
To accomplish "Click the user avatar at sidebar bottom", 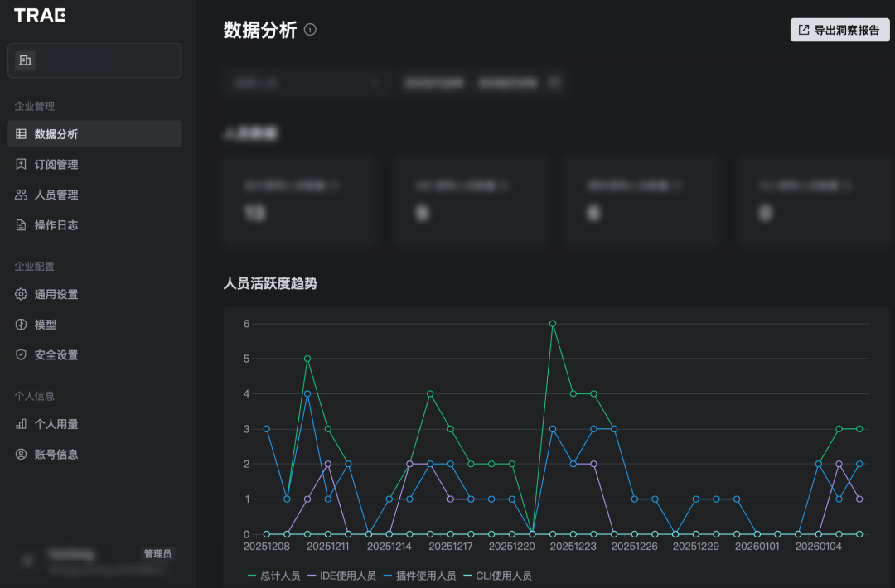I will pos(27,561).
